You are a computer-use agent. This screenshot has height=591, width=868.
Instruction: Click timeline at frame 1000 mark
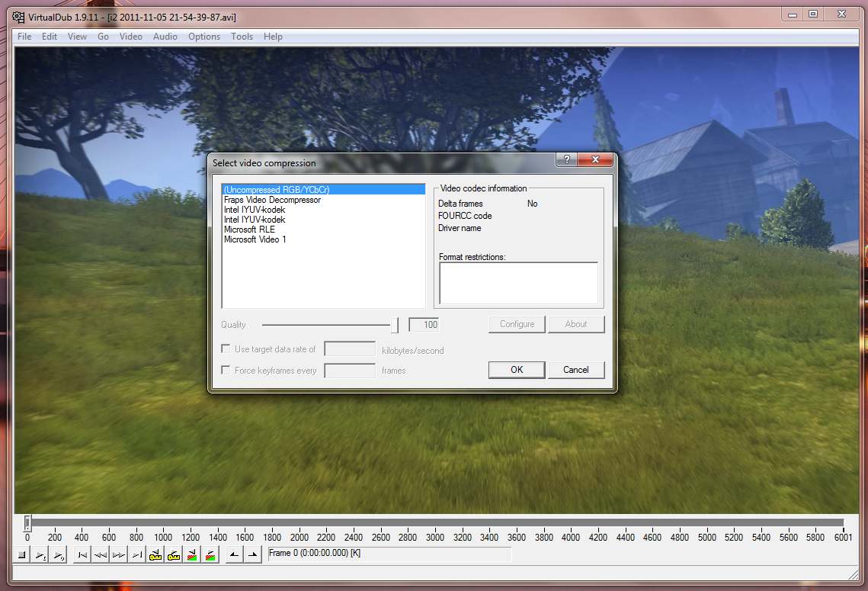coord(163,537)
